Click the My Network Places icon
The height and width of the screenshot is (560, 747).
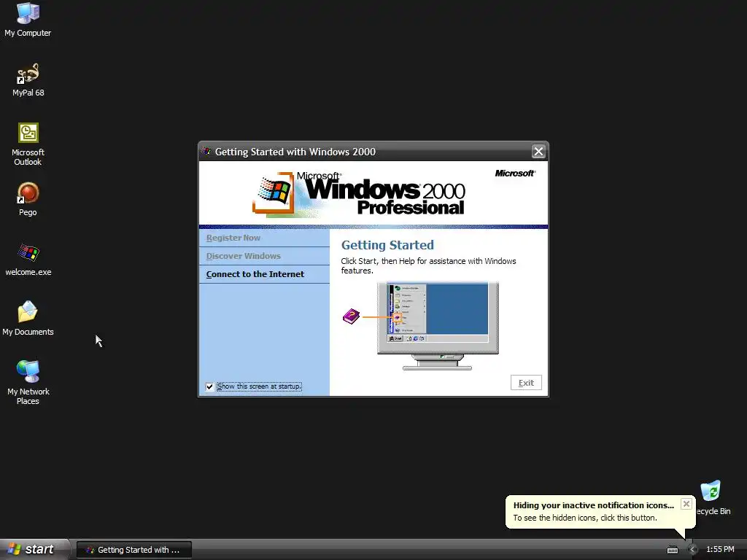point(28,383)
